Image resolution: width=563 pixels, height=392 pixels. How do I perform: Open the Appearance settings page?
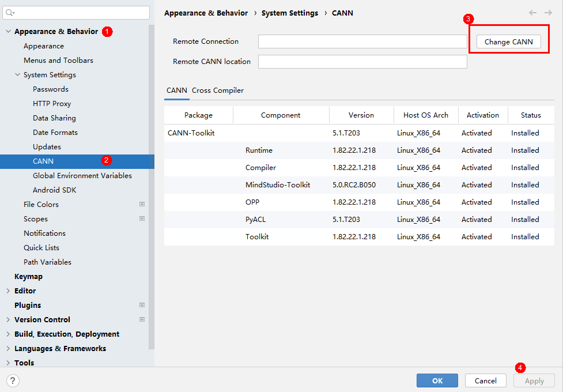44,46
